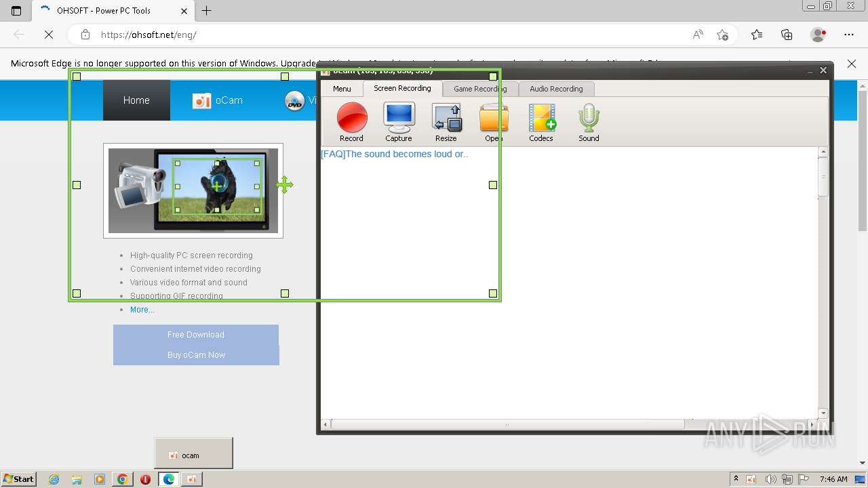
Task: Click the More... link under the features
Action: tap(142, 310)
